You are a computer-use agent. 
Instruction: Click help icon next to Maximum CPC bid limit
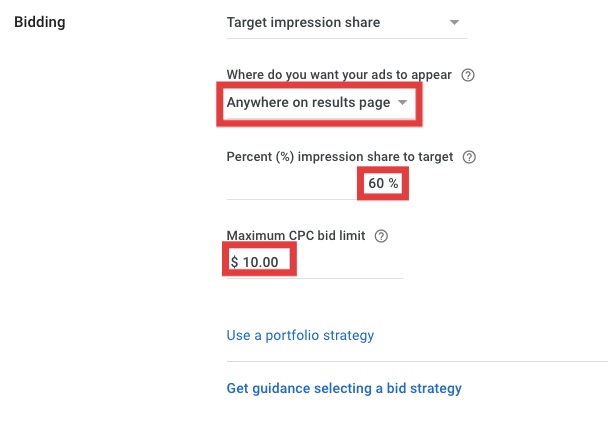tap(381, 236)
